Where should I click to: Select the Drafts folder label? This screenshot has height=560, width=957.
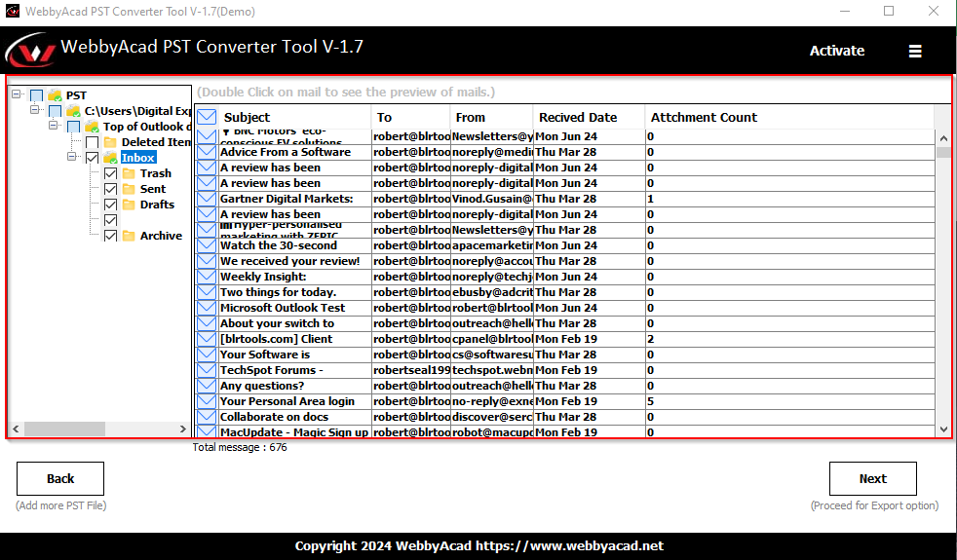pyautogui.click(x=157, y=205)
